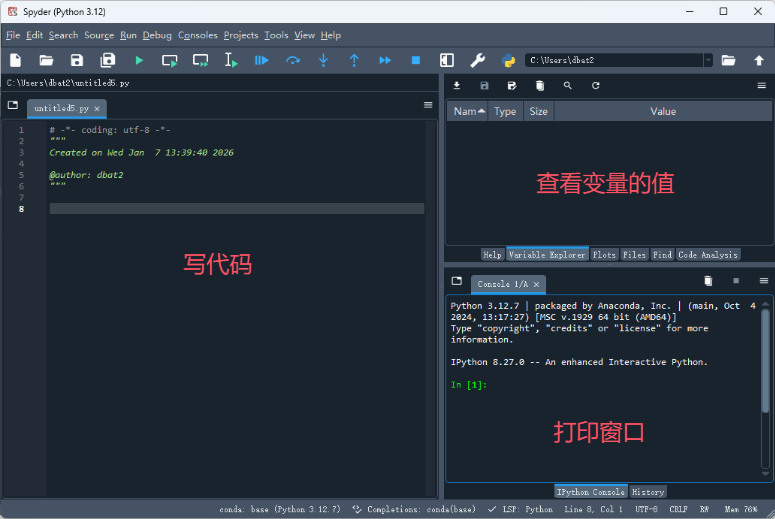Expand working directory path dropdown
775x519 pixels.
coord(708,60)
